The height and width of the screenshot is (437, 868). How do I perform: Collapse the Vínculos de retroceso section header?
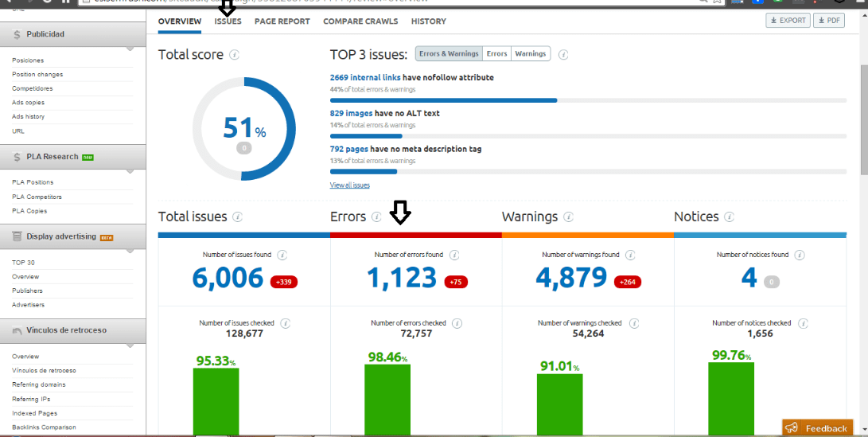[73, 330]
